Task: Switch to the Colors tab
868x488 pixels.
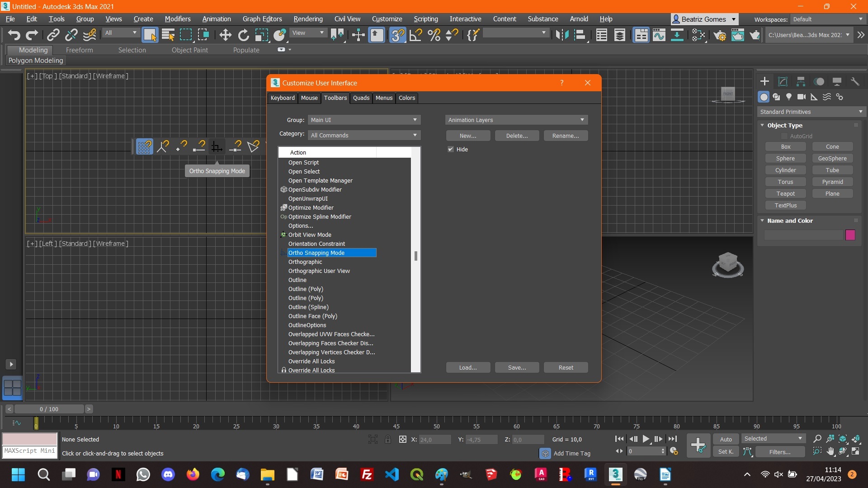Action: [x=406, y=98]
